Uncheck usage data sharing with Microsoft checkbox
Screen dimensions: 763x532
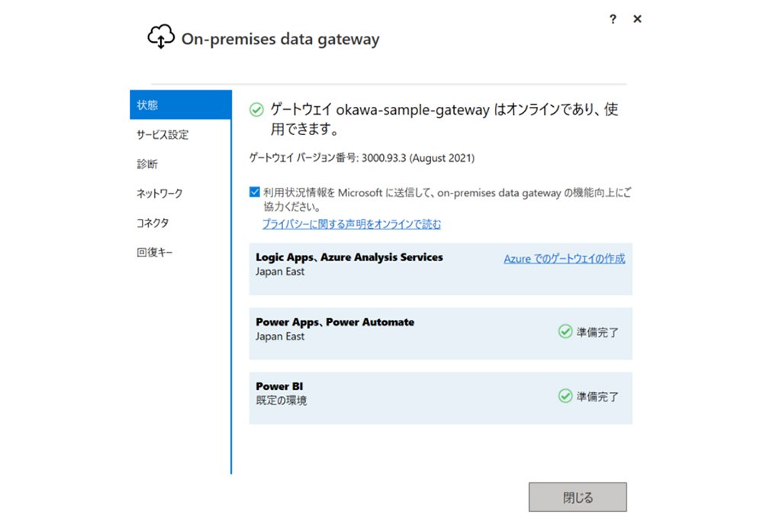(x=255, y=192)
